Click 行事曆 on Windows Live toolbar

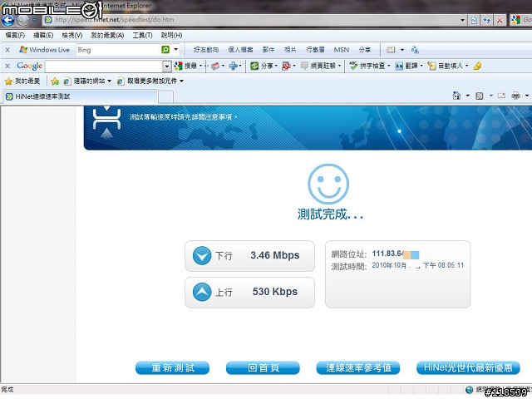click(x=315, y=50)
